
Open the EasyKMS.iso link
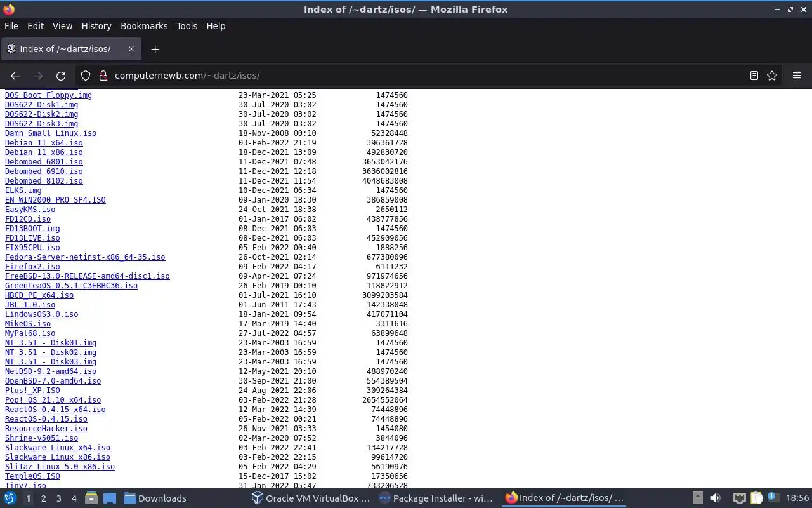pyautogui.click(x=30, y=210)
